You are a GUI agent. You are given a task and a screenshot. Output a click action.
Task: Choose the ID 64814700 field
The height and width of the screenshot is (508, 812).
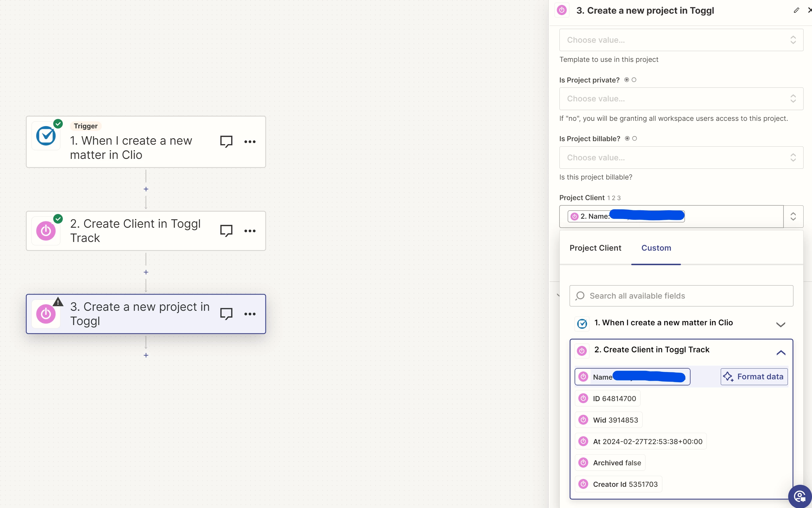tap(608, 398)
